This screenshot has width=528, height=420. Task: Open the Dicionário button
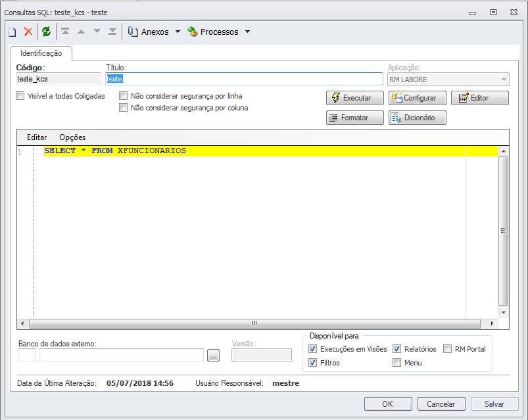[x=418, y=118]
